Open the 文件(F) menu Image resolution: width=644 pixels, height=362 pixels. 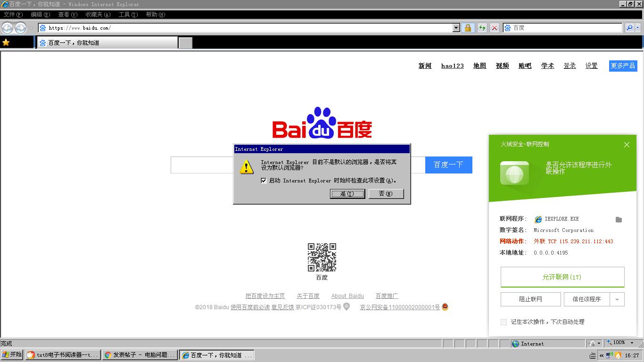coord(13,15)
